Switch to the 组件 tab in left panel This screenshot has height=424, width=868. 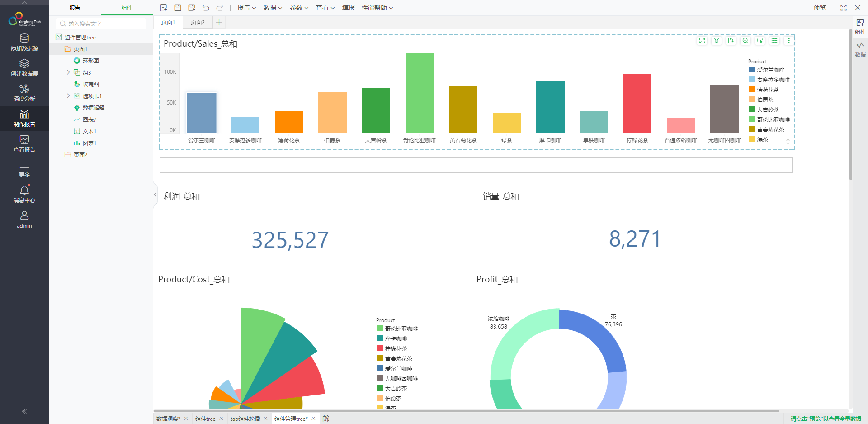[x=127, y=8]
